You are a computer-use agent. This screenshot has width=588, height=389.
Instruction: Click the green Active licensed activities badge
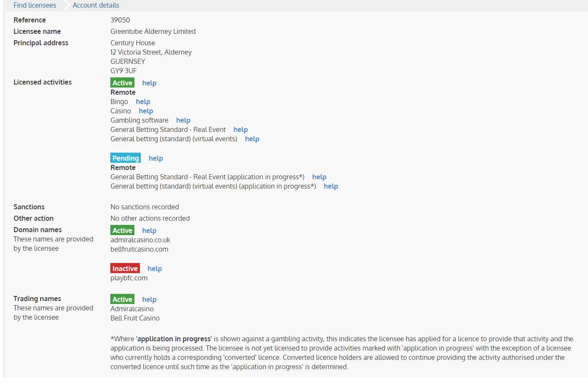[122, 83]
